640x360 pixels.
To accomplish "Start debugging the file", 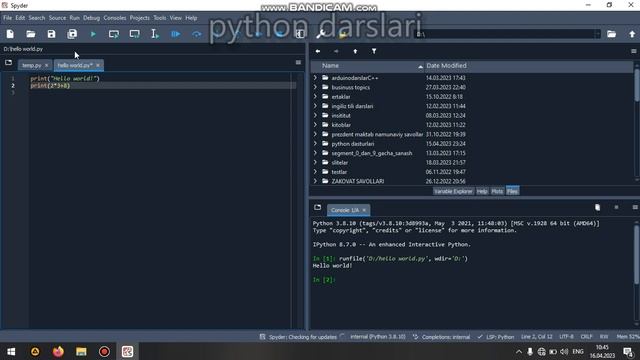I will pyautogui.click(x=176, y=34).
